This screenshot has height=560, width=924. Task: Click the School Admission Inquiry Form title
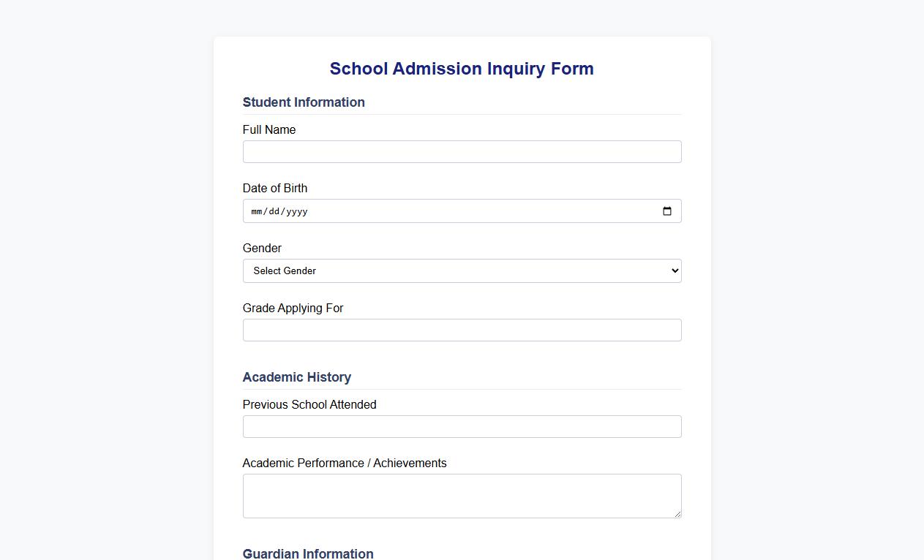point(462,68)
